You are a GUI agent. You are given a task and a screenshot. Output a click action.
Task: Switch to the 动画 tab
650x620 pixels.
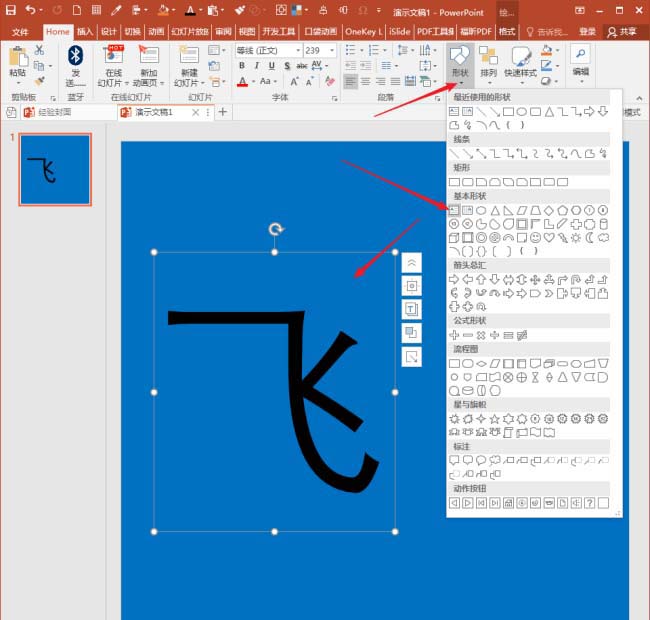pyautogui.click(x=156, y=31)
